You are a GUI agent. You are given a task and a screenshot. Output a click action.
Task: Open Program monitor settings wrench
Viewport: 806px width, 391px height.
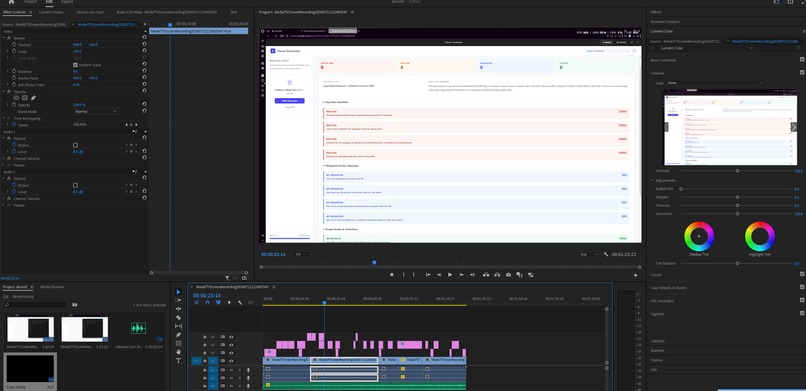click(606, 254)
